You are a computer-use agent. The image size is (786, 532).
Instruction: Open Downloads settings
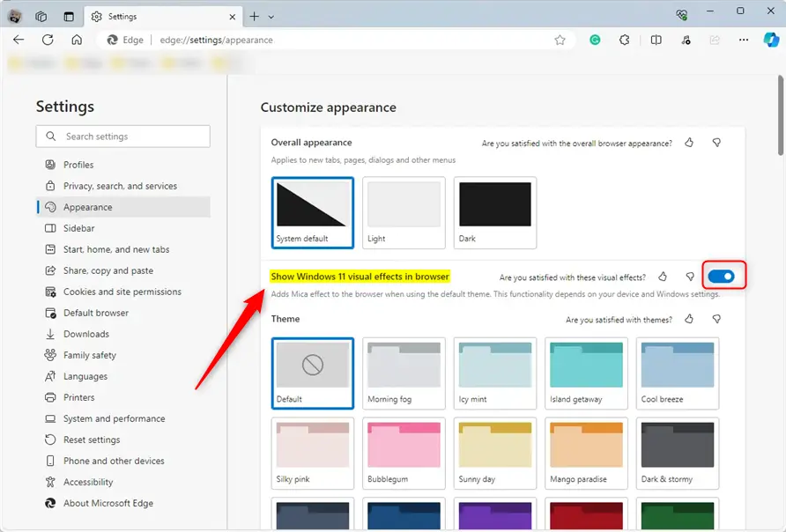tap(123, 334)
